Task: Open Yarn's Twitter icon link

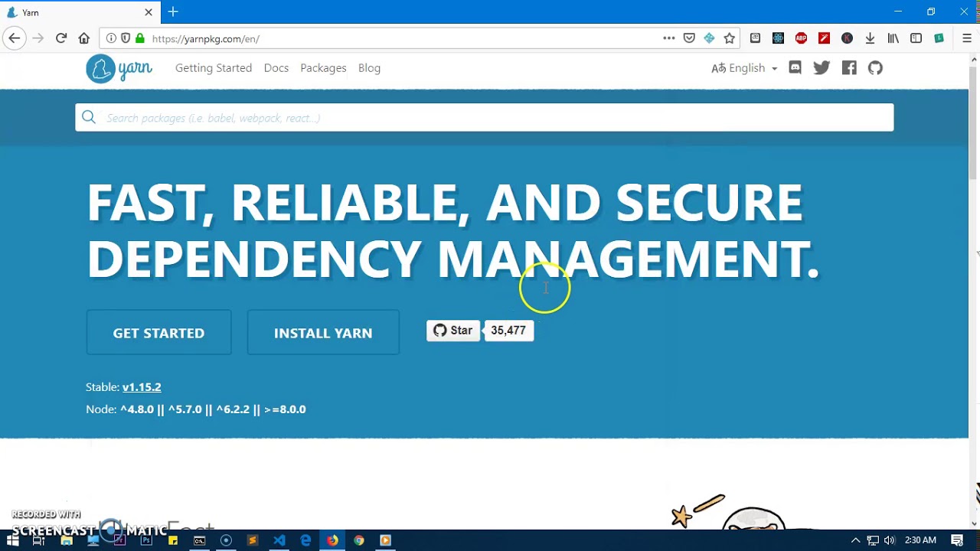Action: 822,68
